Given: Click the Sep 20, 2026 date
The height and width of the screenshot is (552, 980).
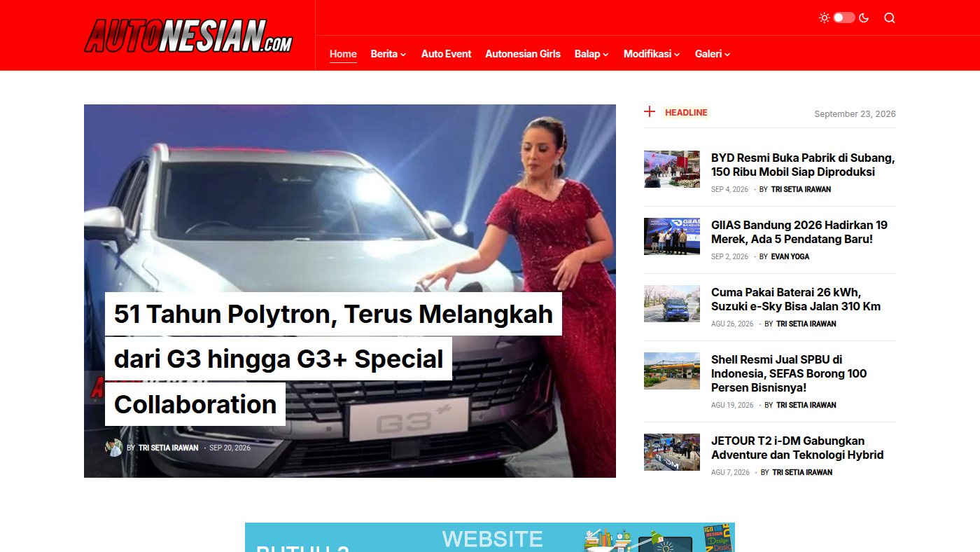Looking at the screenshot, I should pyautogui.click(x=230, y=448).
